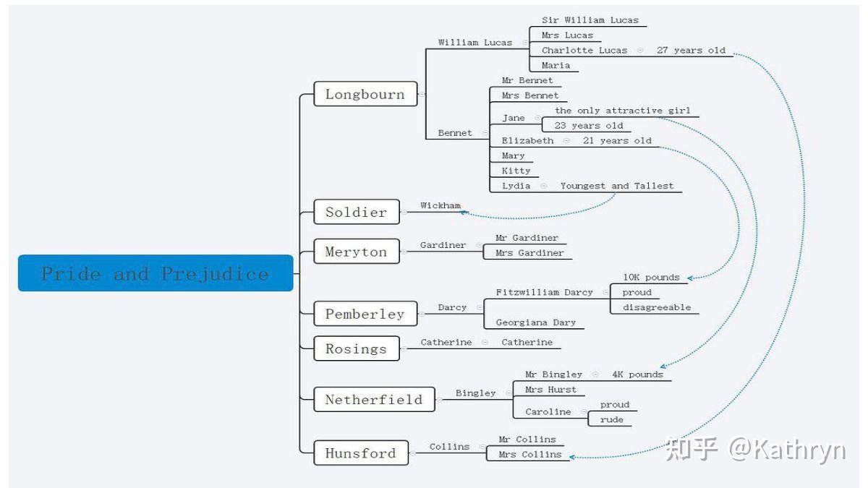Select the Soldier node
This screenshot has width=868, height=488.
357,212
